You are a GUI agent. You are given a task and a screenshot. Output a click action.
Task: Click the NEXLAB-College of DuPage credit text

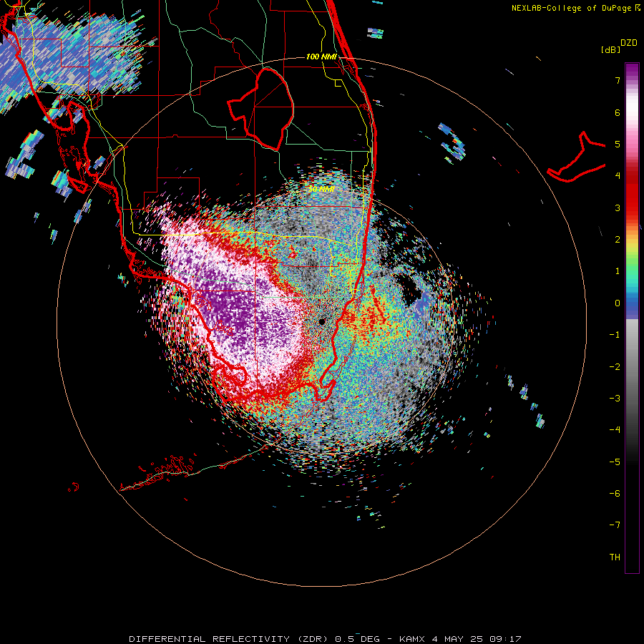tap(575, 8)
